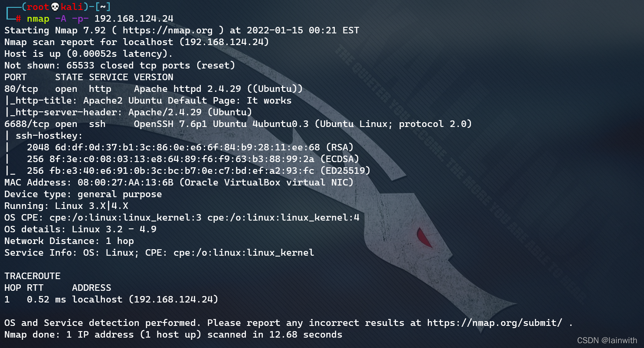This screenshot has height=348, width=644.
Task: Click the CSDN @lainwith watermark
Action: pos(608,341)
